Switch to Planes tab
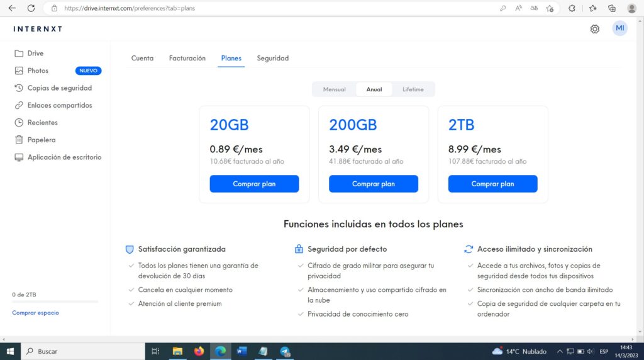The width and height of the screenshot is (644, 360). tap(231, 59)
